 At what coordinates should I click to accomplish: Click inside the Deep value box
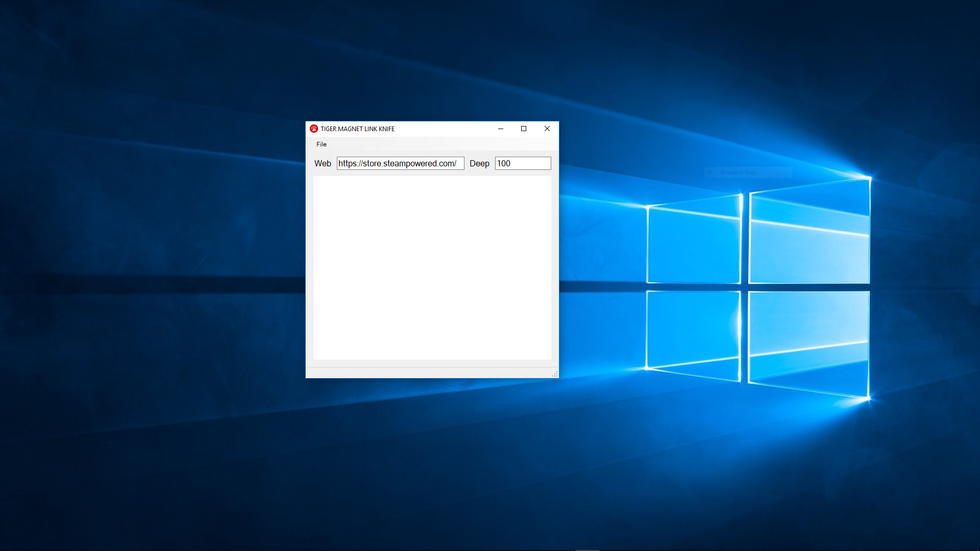point(522,163)
